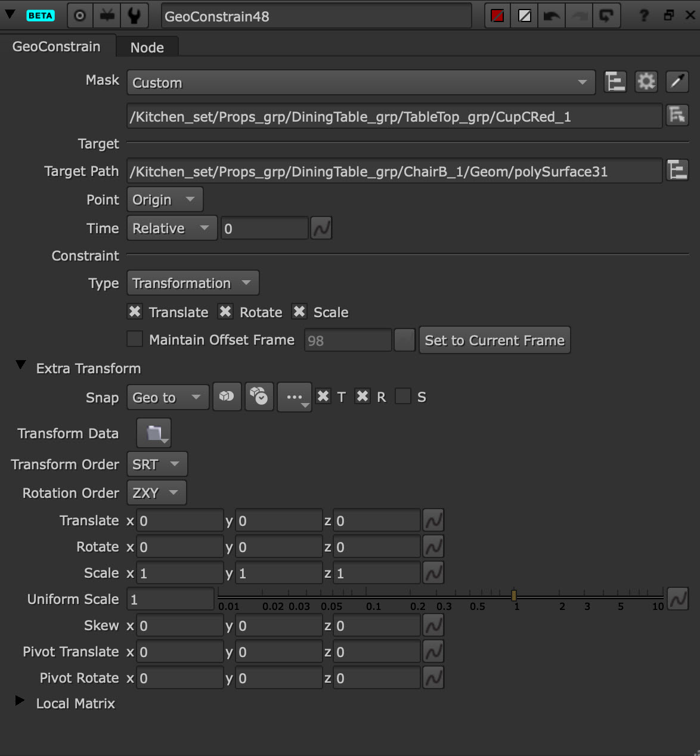
Task: Open the Rotation Order ZXY dropdown
Action: click(156, 493)
